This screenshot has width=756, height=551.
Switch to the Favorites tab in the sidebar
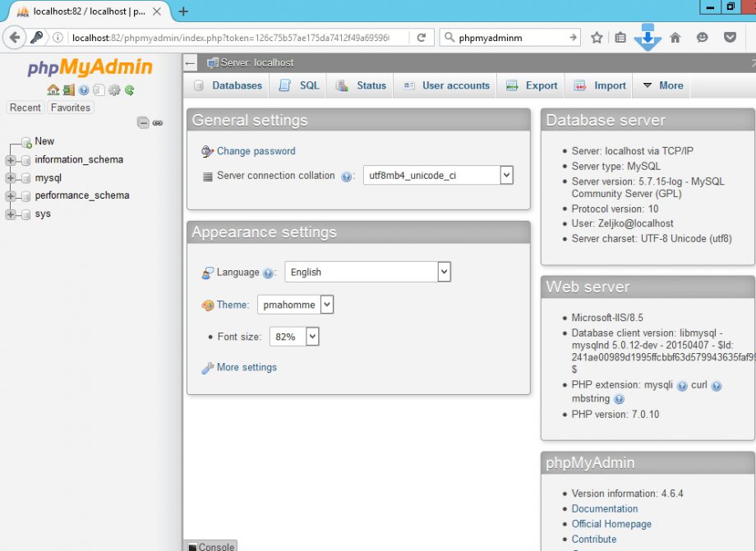coord(70,108)
